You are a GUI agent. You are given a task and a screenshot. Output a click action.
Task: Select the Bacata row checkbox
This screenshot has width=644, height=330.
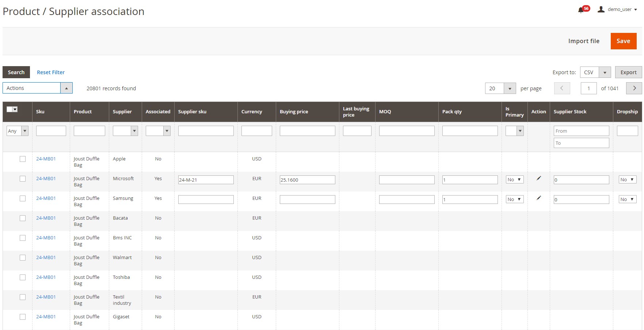tap(23, 218)
